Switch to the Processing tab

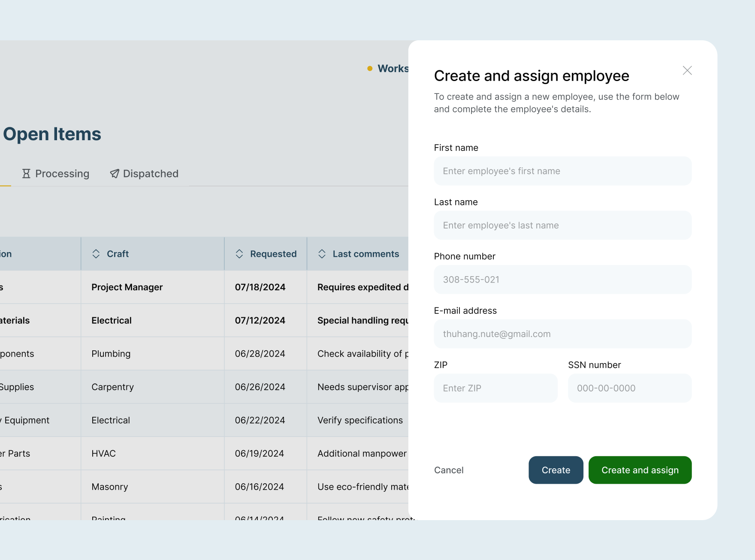[56, 174]
